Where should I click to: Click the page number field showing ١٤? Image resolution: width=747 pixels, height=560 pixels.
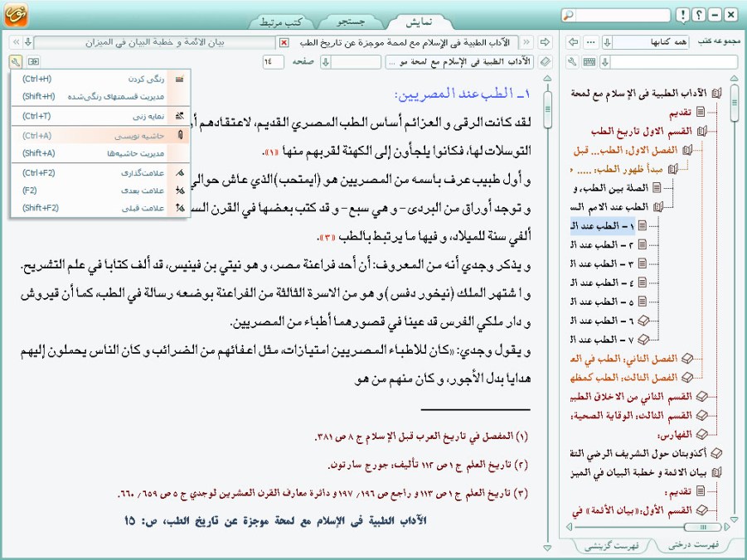click(x=273, y=62)
